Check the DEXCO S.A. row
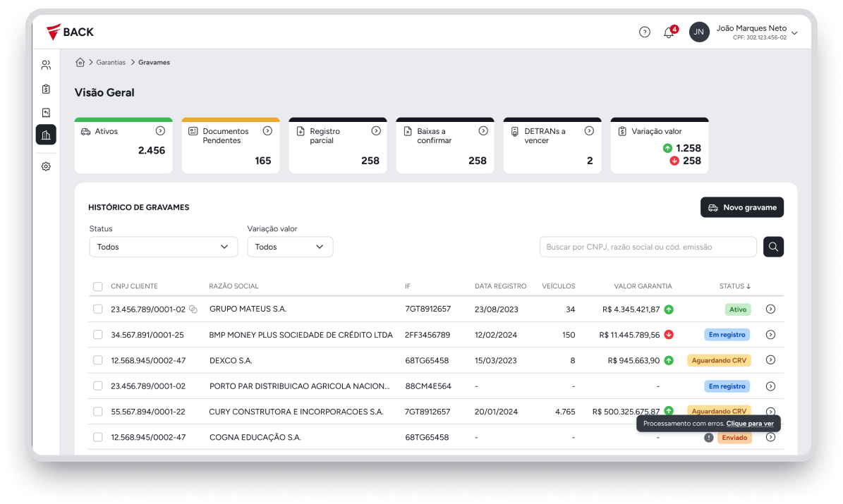 tap(98, 360)
